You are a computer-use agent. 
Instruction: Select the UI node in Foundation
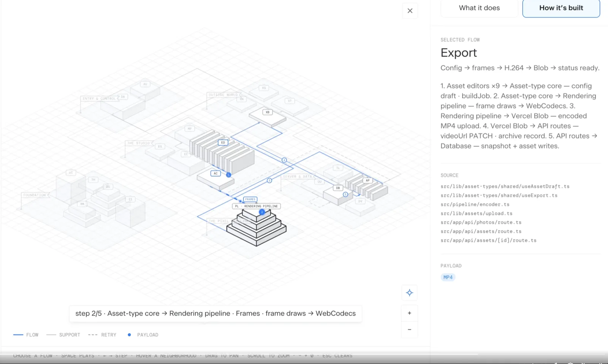coord(71,173)
